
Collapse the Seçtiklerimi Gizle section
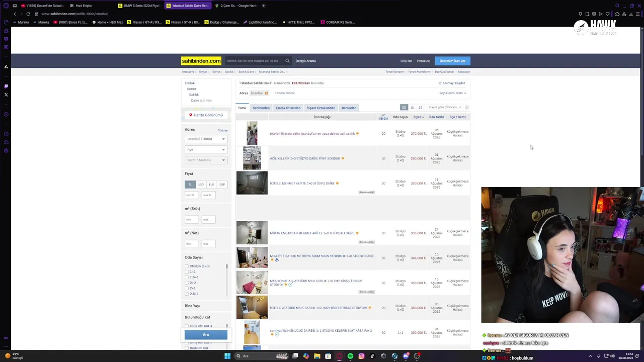click(453, 93)
